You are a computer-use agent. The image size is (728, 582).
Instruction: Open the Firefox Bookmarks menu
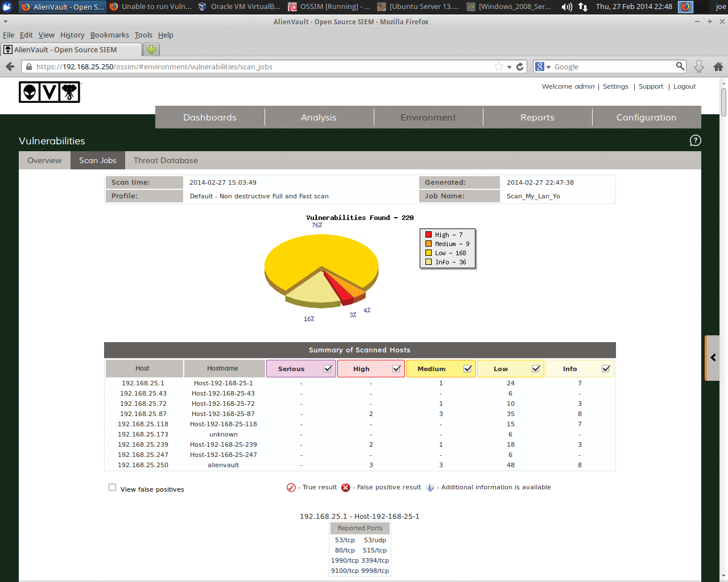tap(110, 35)
